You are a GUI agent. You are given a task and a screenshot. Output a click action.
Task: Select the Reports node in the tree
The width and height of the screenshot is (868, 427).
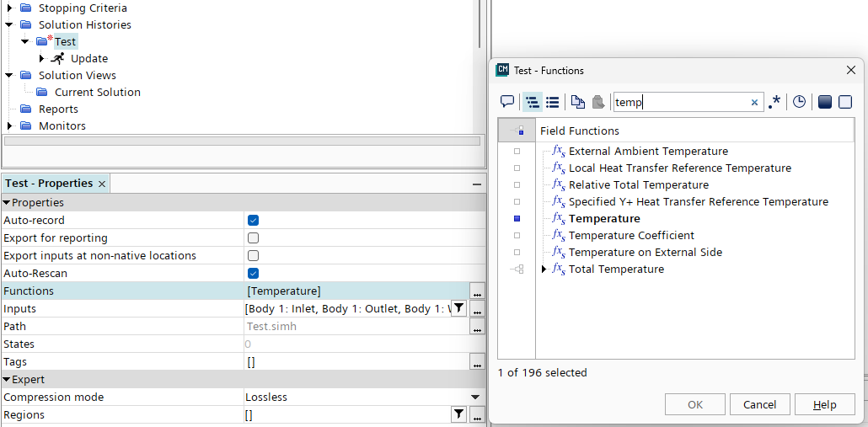coord(58,109)
